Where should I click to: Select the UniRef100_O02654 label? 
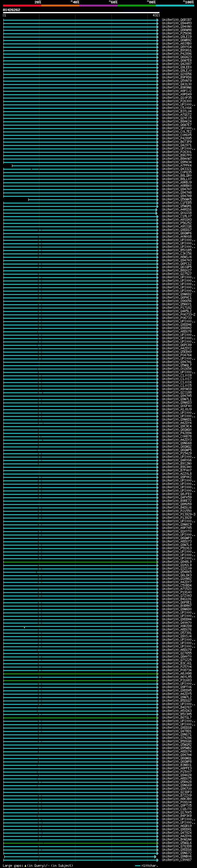(x=176, y=369)
